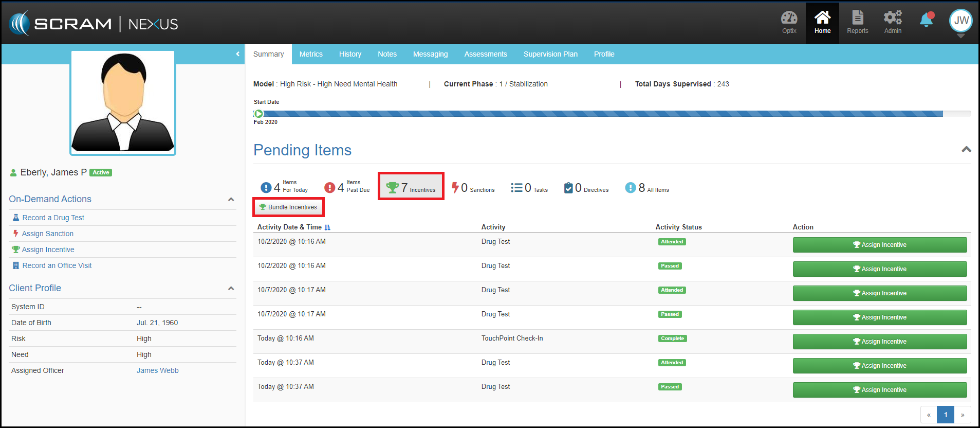Screen dimensions: 980x428
Task: Collapse the On-Demand Actions section
Action: click(x=231, y=200)
